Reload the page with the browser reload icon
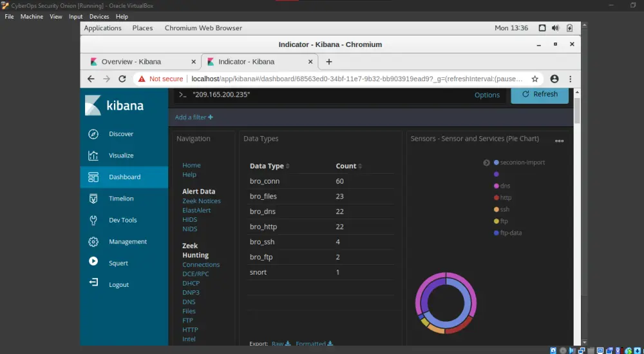This screenshot has height=354, width=644. click(x=122, y=79)
